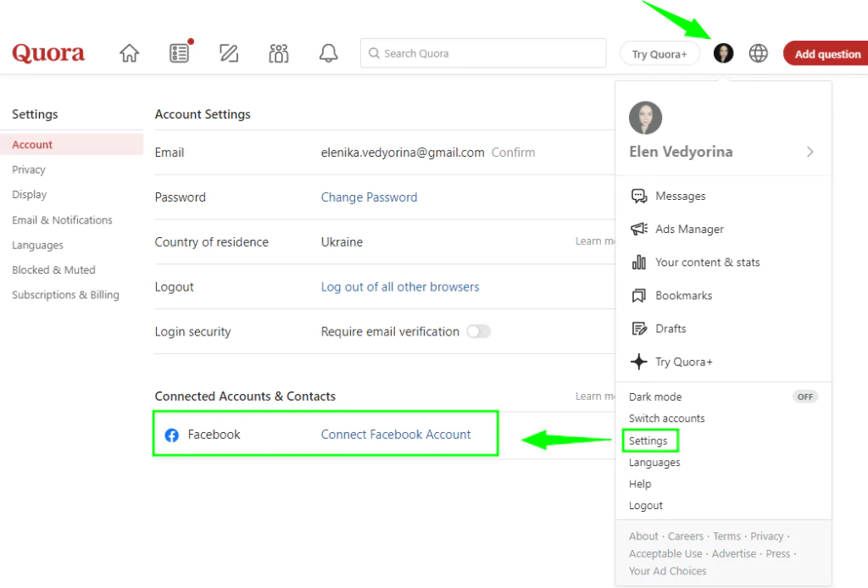Click the Add question button
The width and height of the screenshot is (868, 588).
tap(826, 53)
